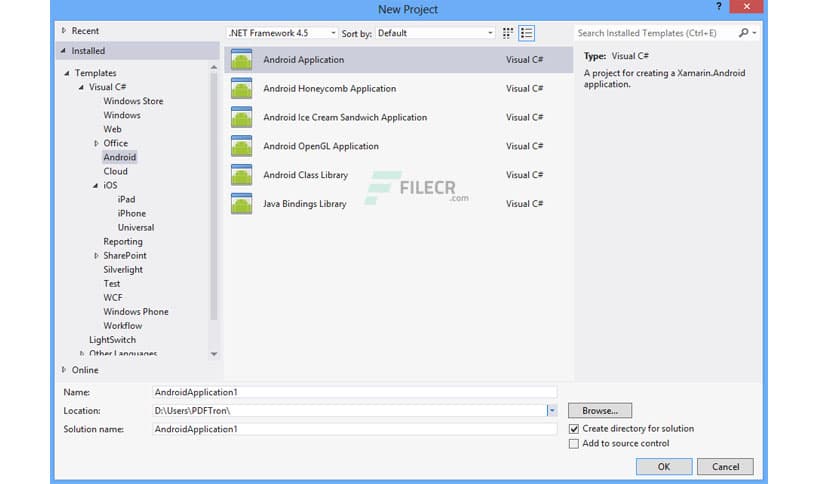This screenshot has width=836, height=484.
Task: Select Android OpenGL Application template row
Action: (398, 146)
